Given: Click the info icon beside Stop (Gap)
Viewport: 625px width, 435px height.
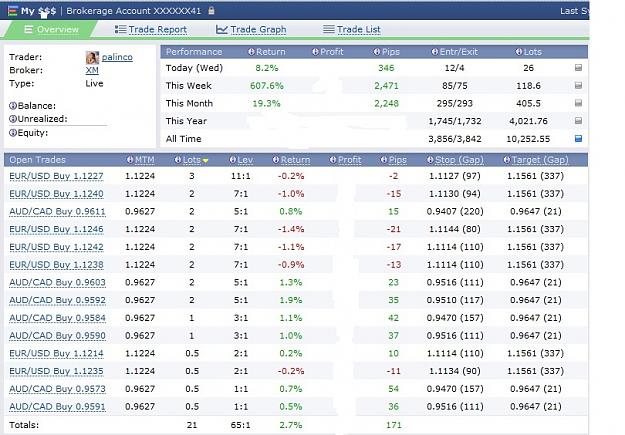Looking at the screenshot, I should coord(430,160).
